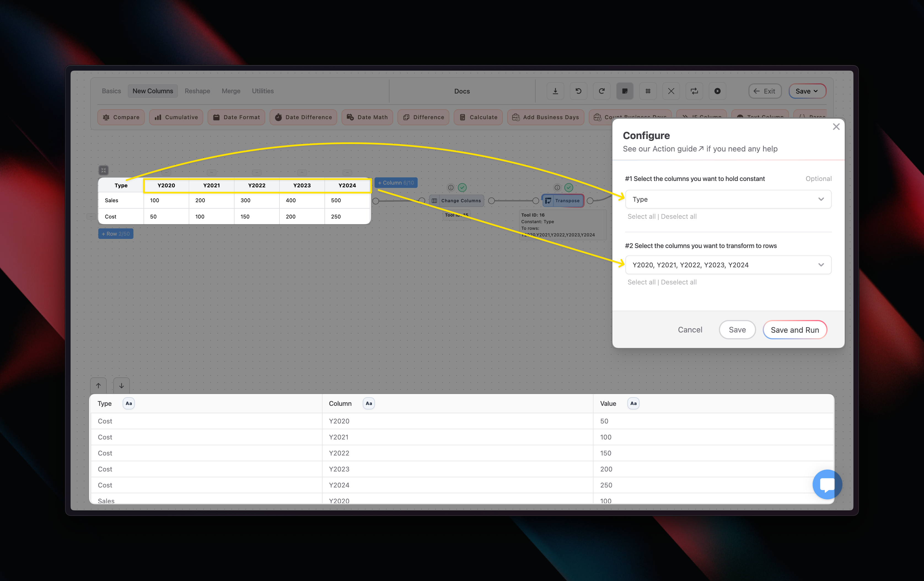Click Deselect all under the constant columns dropdown
This screenshot has width=924, height=581.
click(x=678, y=217)
